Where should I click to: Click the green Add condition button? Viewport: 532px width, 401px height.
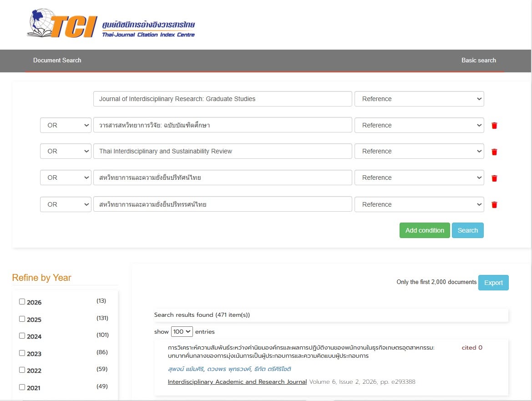(425, 230)
